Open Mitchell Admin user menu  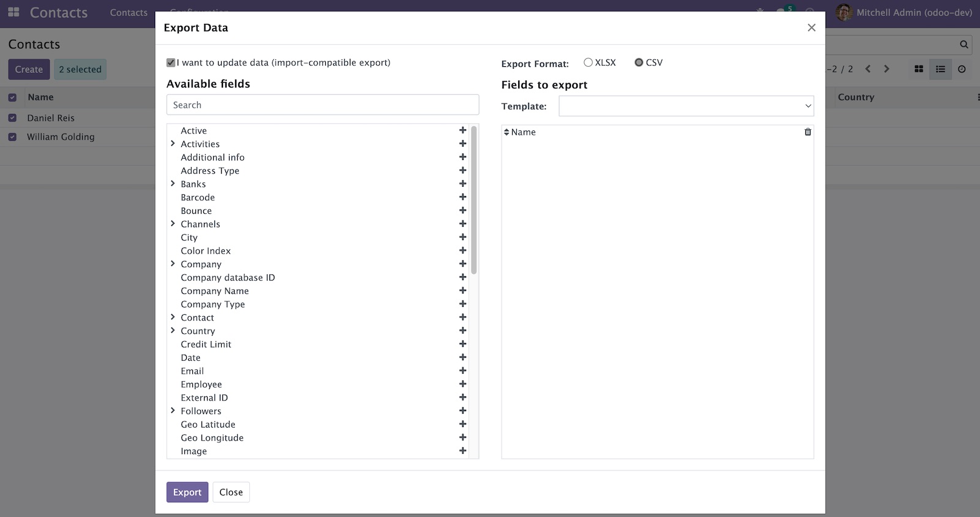(904, 12)
